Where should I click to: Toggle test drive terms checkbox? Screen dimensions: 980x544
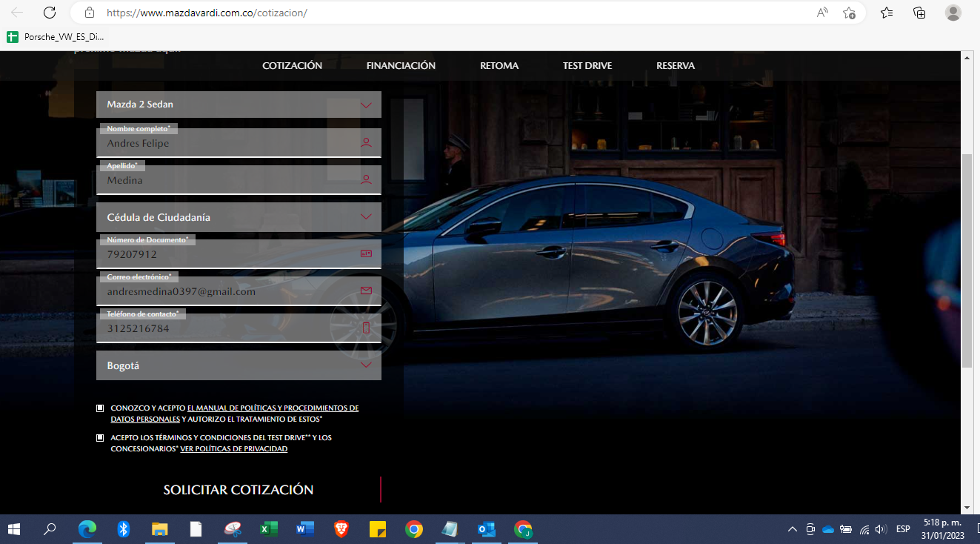[100, 437]
